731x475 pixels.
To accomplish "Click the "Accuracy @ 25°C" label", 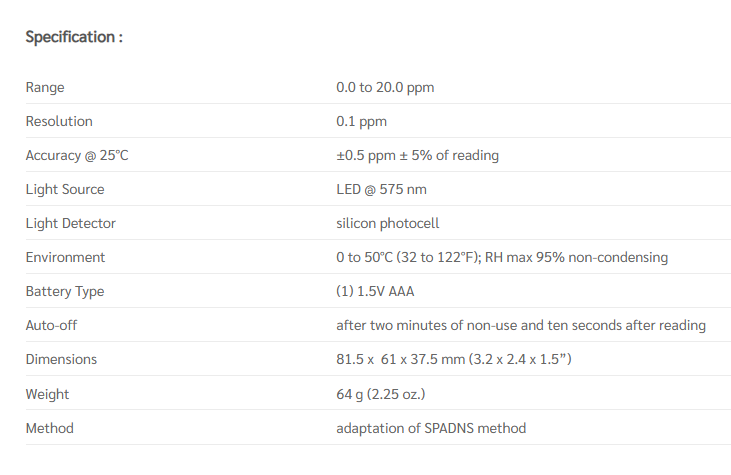I will tap(78, 156).
